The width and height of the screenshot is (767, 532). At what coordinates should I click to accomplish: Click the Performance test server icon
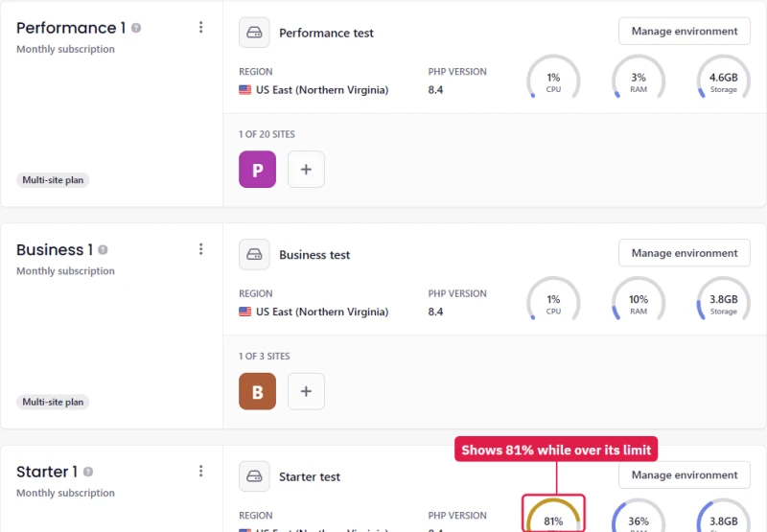254,33
